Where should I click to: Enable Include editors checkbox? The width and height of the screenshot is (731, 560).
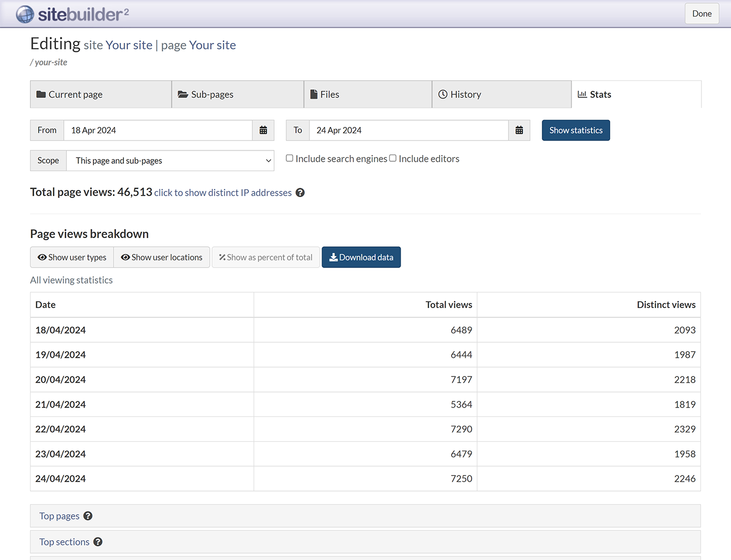pyautogui.click(x=393, y=158)
